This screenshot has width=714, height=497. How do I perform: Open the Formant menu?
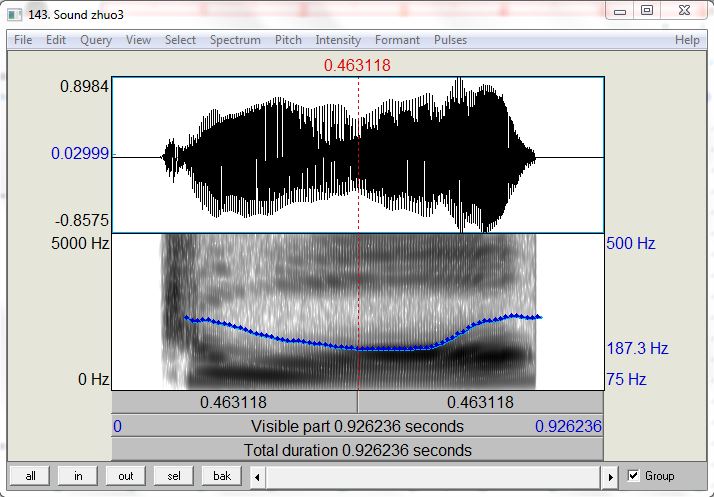(397, 40)
